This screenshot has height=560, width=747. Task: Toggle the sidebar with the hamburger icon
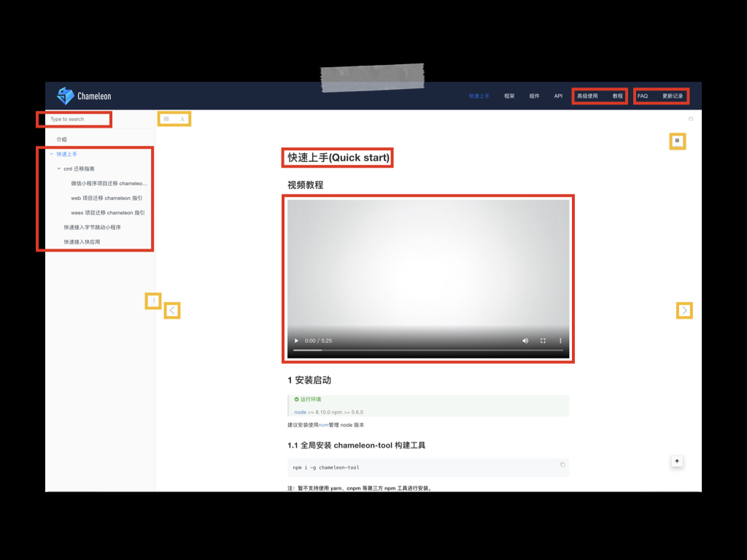pos(166,119)
